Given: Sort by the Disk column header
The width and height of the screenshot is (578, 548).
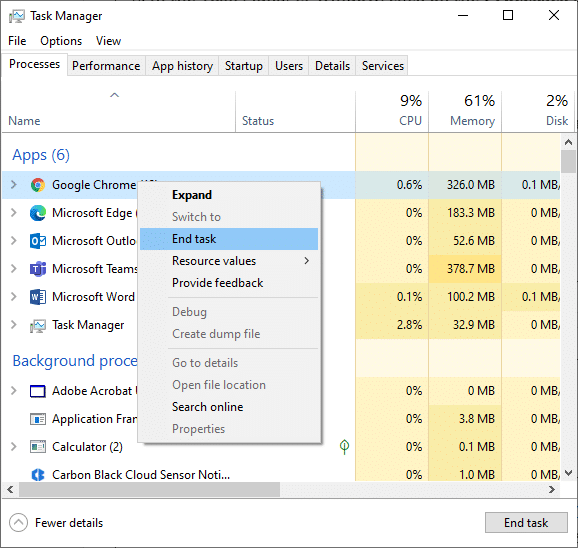Looking at the screenshot, I should 537,111.
